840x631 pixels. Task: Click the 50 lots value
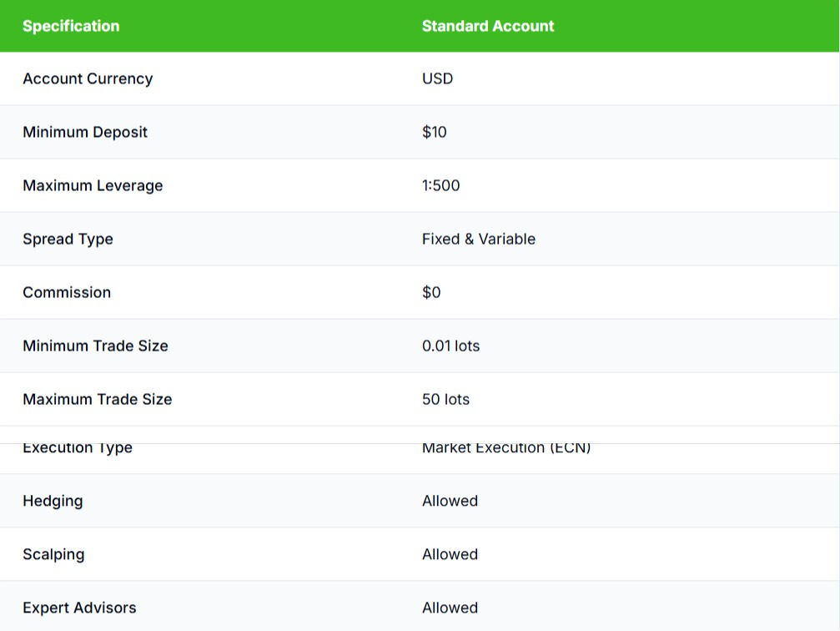445,399
